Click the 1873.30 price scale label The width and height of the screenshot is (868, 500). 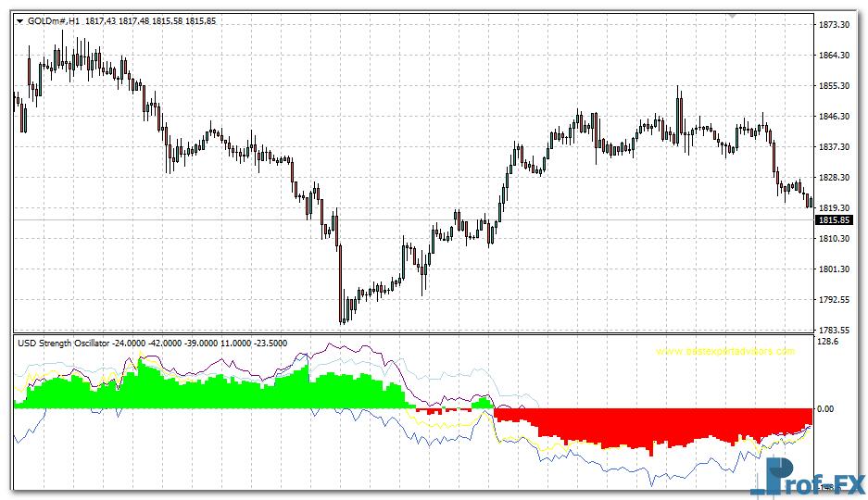pos(835,25)
